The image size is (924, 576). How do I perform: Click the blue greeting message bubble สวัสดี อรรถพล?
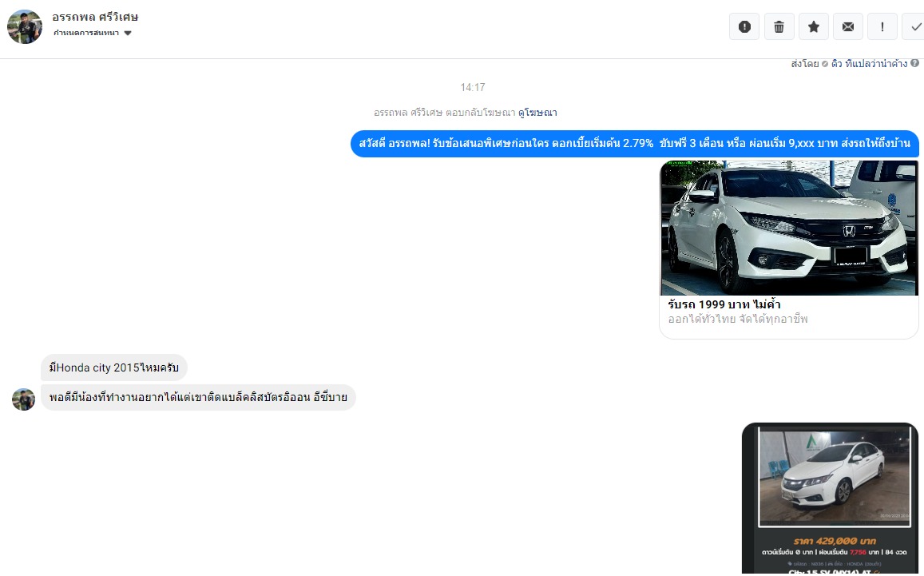tap(635, 143)
